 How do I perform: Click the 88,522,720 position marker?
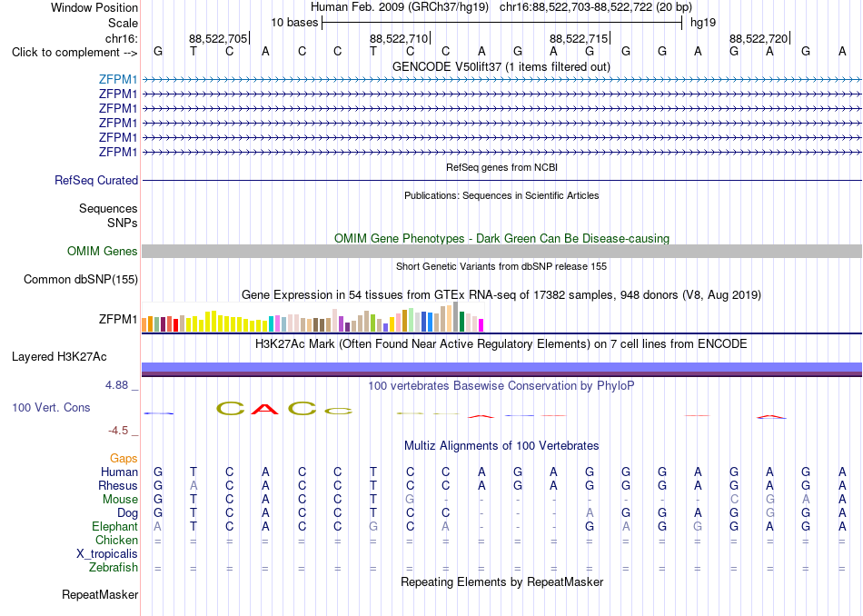[x=759, y=38]
